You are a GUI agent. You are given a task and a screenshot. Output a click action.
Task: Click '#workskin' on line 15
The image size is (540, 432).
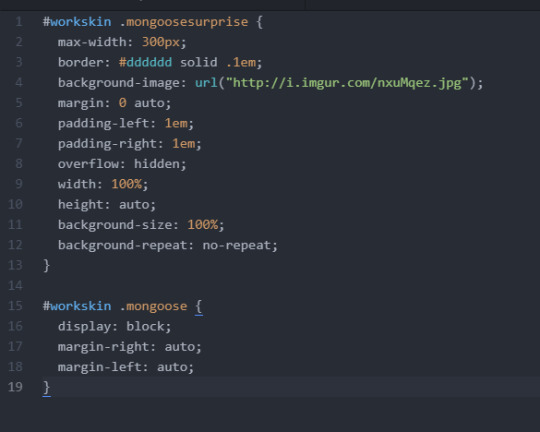[77, 306]
